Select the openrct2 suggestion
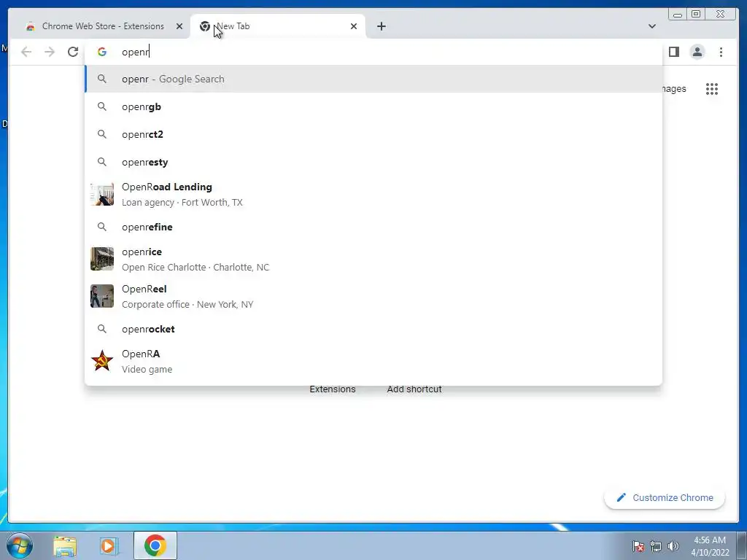747x560 pixels. (373, 134)
